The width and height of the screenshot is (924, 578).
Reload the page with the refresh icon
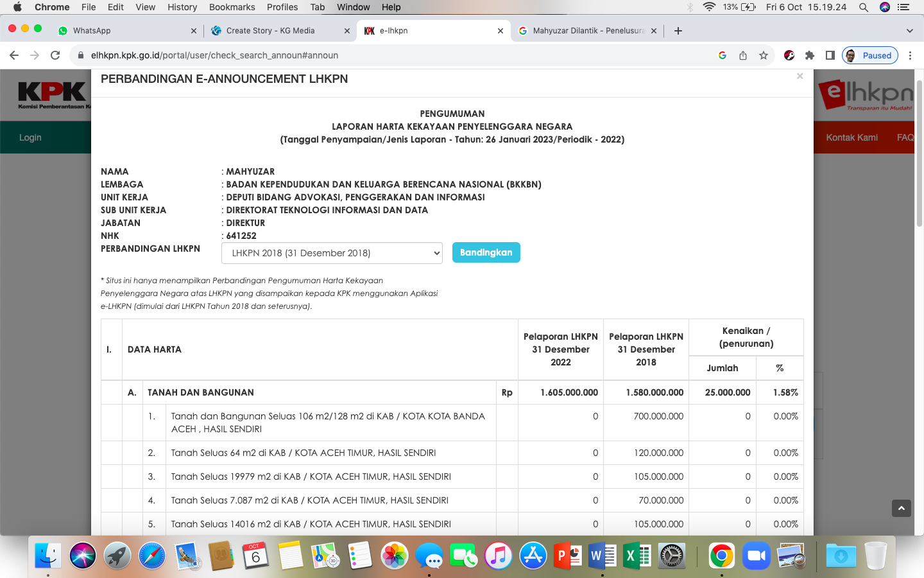[x=55, y=55]
